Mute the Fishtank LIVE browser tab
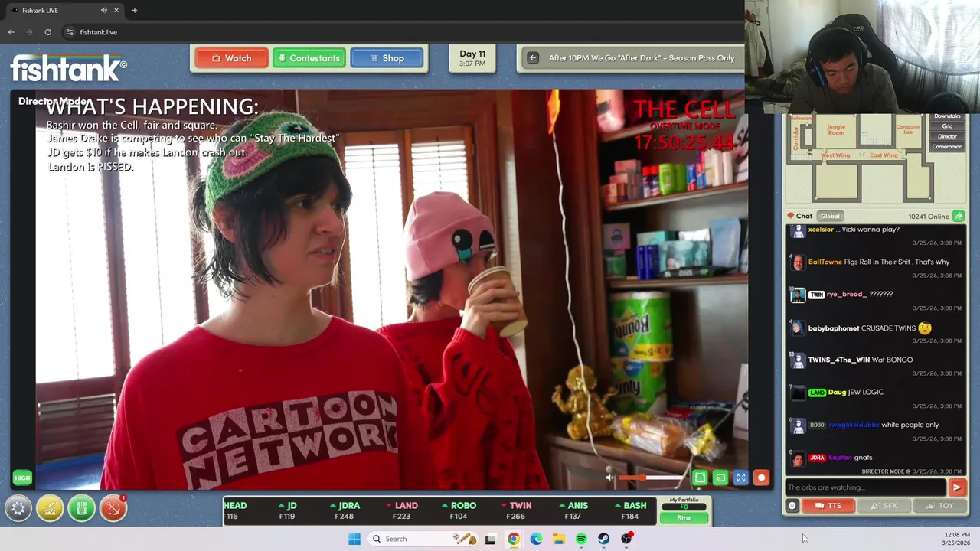 [x=103, y=11]
